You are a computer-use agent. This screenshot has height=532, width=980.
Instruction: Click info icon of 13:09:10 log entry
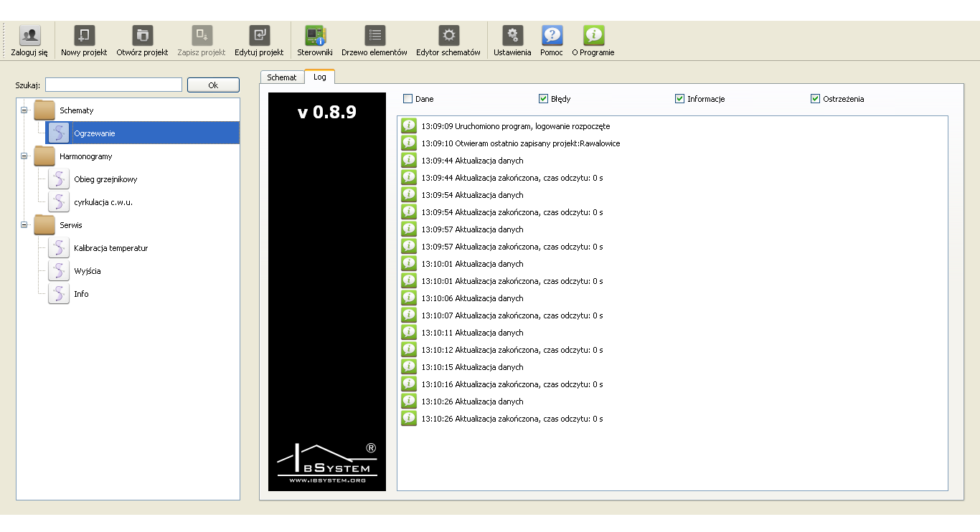pos(409,143)
